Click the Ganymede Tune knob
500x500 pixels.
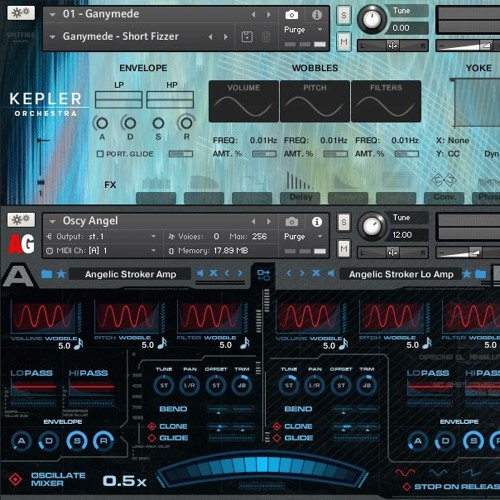coord(371,19)
